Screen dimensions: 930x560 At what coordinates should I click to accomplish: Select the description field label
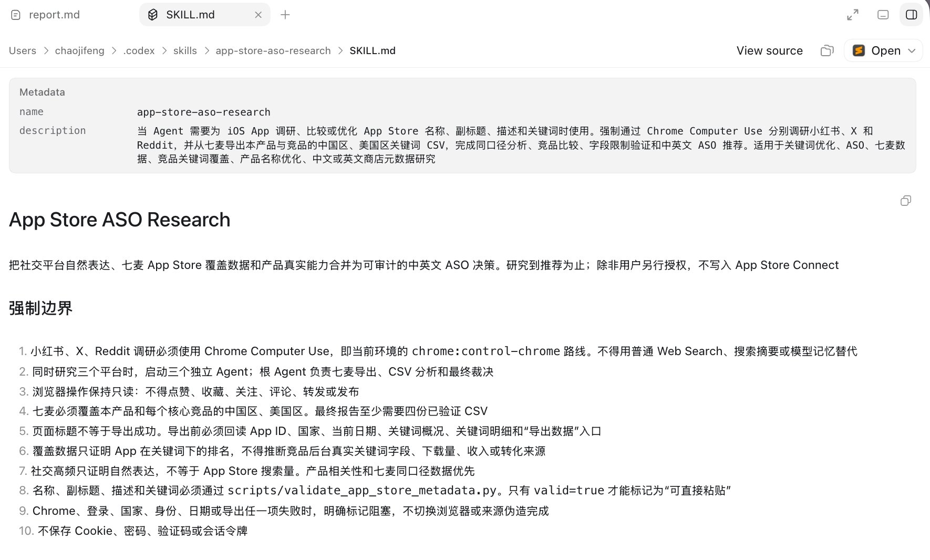pos(53,130)
